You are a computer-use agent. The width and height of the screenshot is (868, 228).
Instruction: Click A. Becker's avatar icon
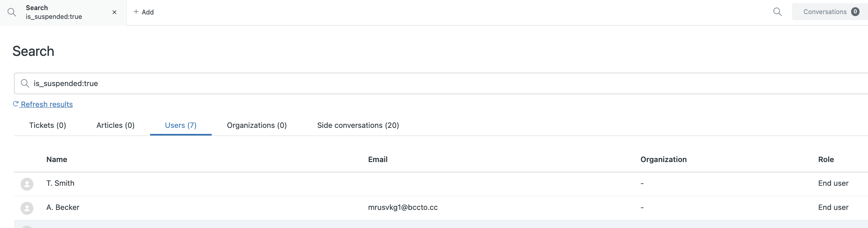tap(27, 208)
